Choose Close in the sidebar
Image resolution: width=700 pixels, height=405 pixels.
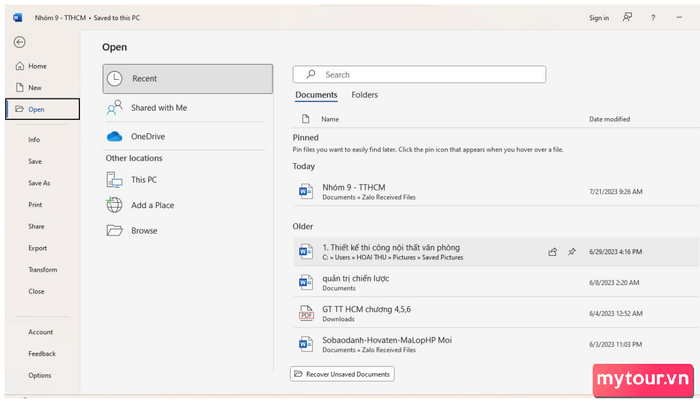[36, 292]
